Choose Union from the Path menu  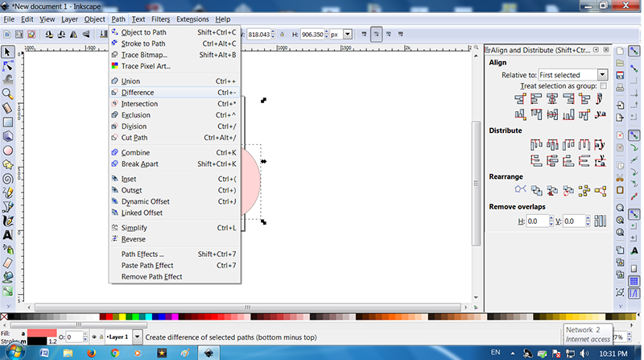coord(175,81)
